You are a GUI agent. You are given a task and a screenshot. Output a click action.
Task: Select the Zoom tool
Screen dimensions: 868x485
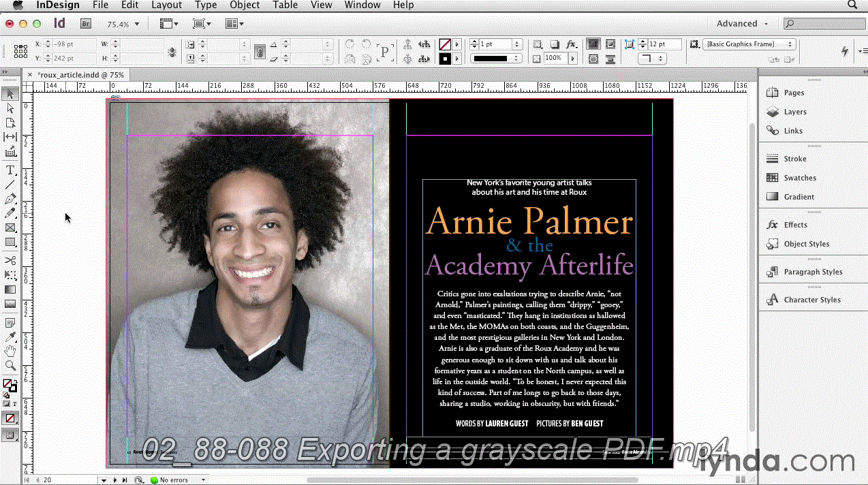[x=10, y=365]
